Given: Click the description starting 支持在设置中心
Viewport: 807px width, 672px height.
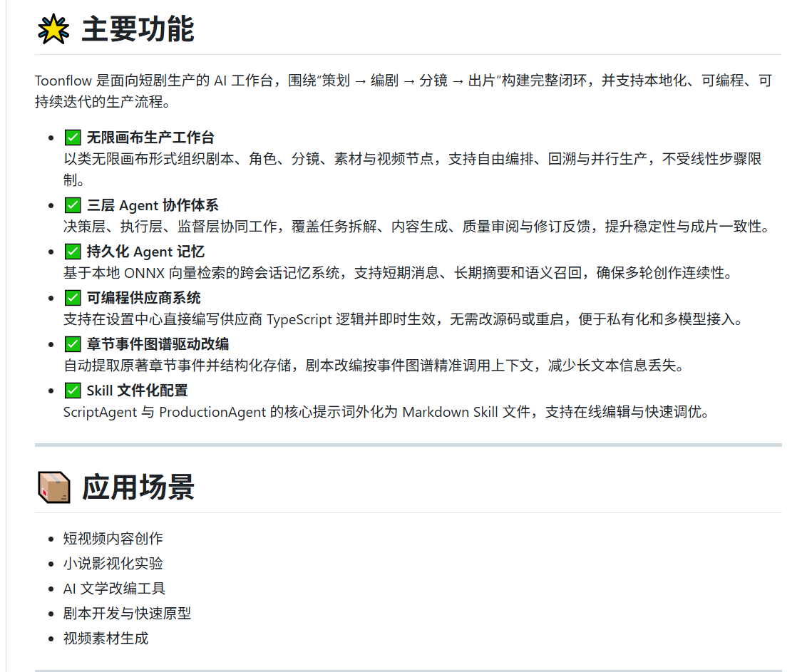Looking at the screenshot, I should click(404, 319).
